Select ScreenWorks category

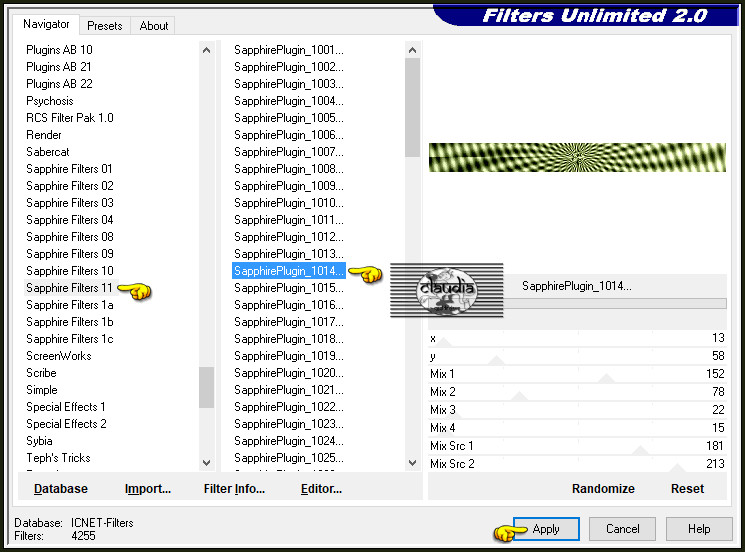tap(58, 356)
